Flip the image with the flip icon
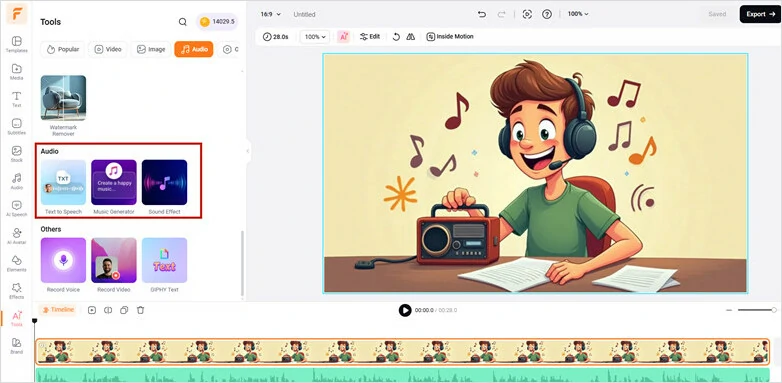Viewport: 782px width, 383px height. (410, 36)
